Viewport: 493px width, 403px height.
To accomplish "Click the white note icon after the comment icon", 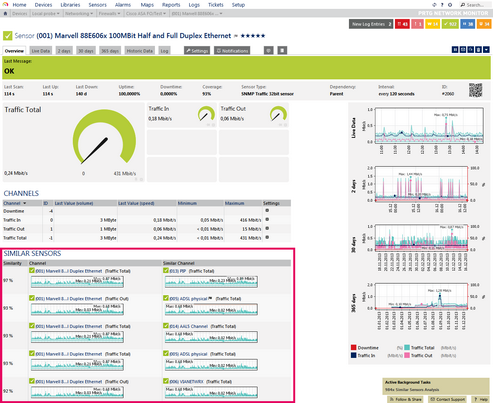I will (282, 50).
